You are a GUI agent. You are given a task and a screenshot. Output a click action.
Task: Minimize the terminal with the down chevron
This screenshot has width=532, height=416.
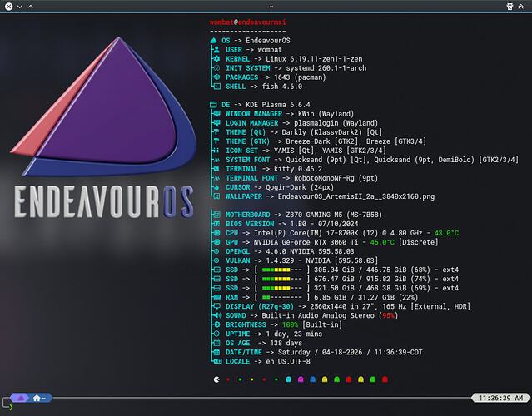tap(20, 7)
